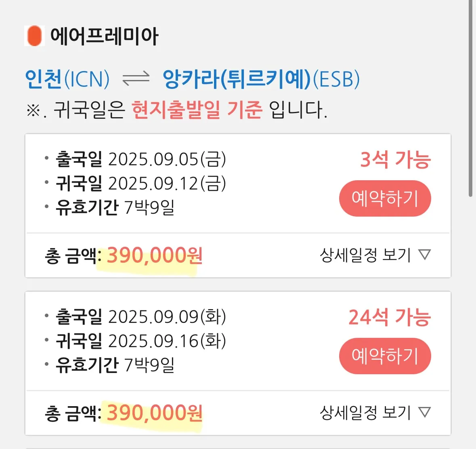The height and width of the screenshot is (449, 476).
Task: Click the swap arrows between Incheon and Ankara
Action: [136, 78]
